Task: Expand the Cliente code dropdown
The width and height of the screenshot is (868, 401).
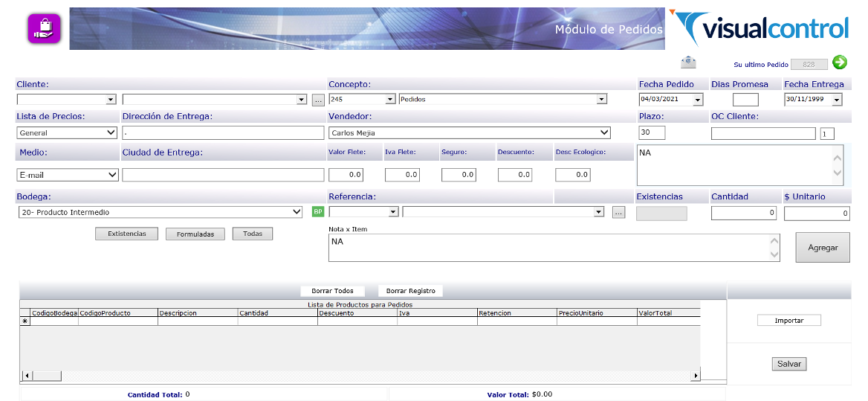Action: [111, 100]
